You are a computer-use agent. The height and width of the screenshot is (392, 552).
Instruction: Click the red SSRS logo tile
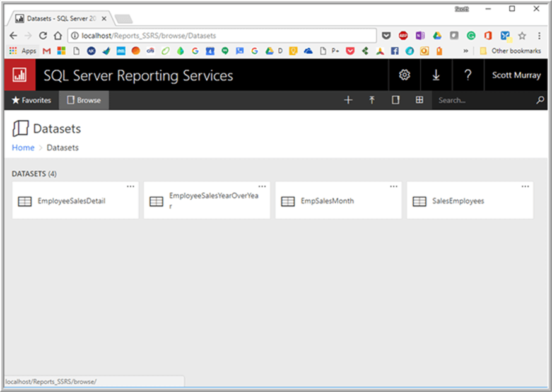pyautogui.click(x=20, y=75)
